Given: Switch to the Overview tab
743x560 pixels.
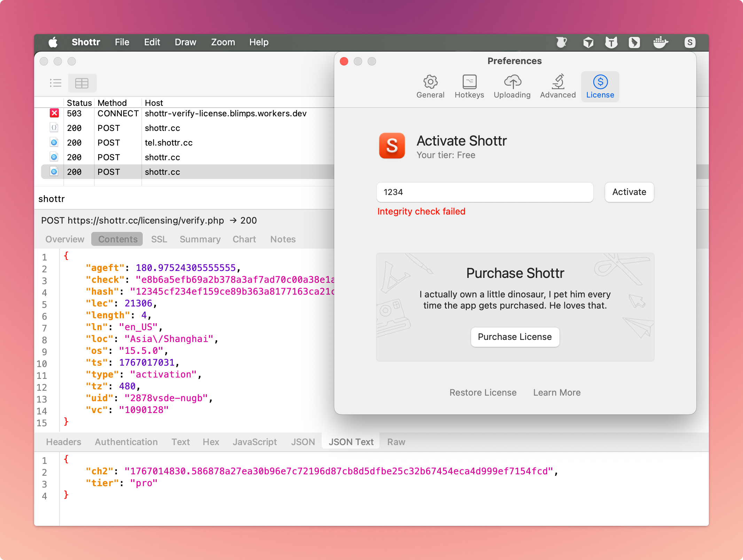Looking at the screenshot, I should pyautogui.click(x=65, y=239).
